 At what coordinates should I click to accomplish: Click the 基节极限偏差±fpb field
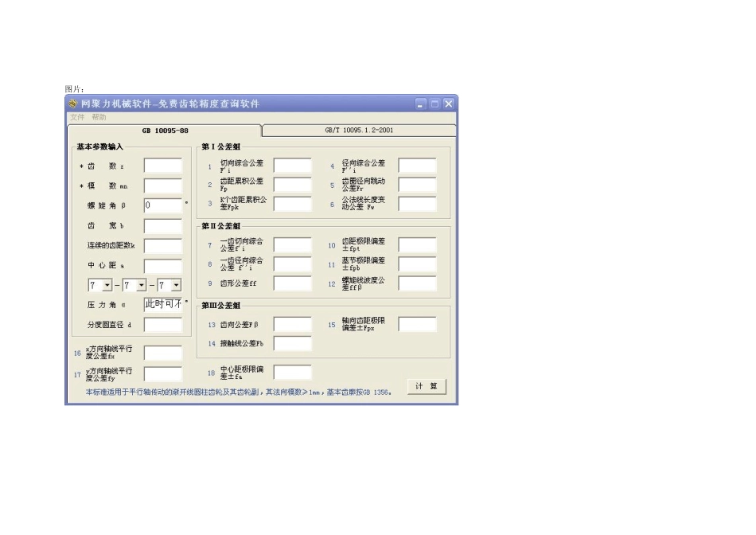click(418, 264)
